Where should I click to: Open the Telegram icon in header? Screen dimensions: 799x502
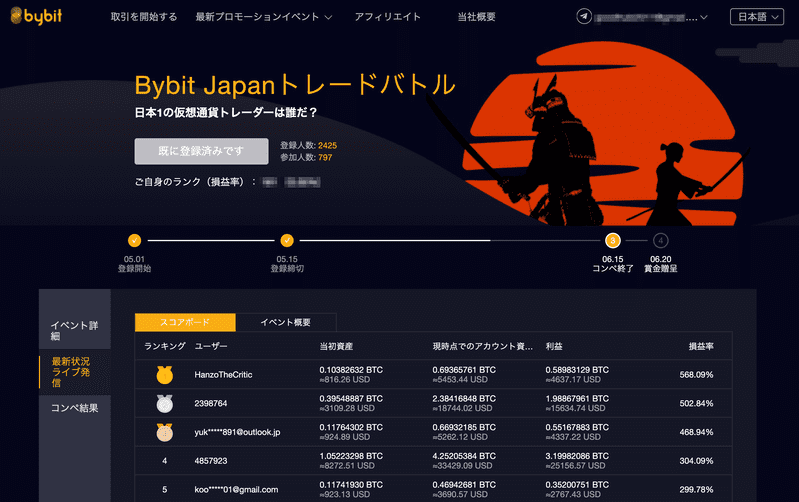584,16
